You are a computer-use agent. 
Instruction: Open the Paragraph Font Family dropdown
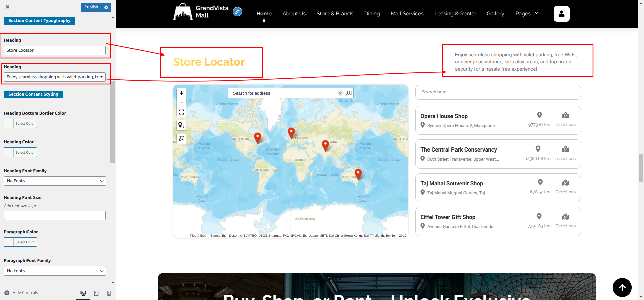[55, 271]
